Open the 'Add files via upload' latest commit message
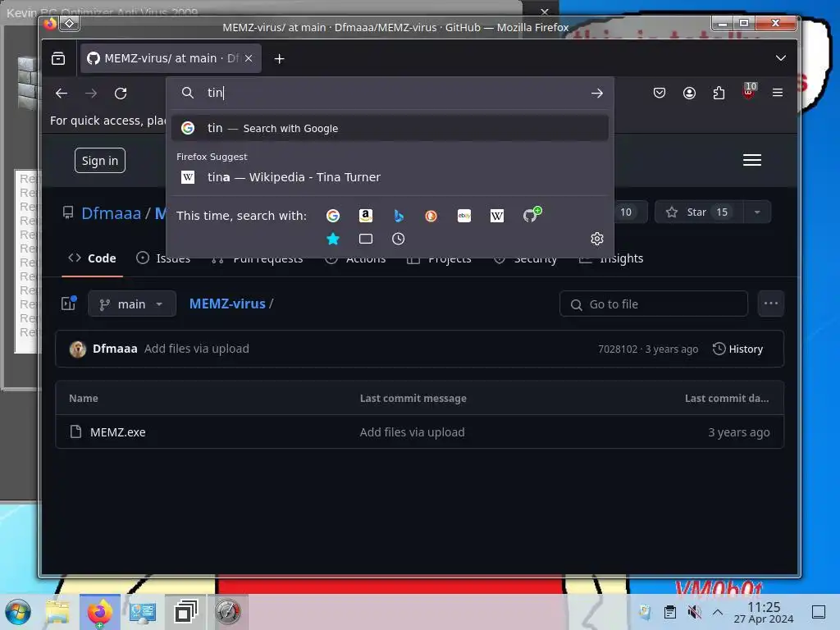 (x=197, y=349)
